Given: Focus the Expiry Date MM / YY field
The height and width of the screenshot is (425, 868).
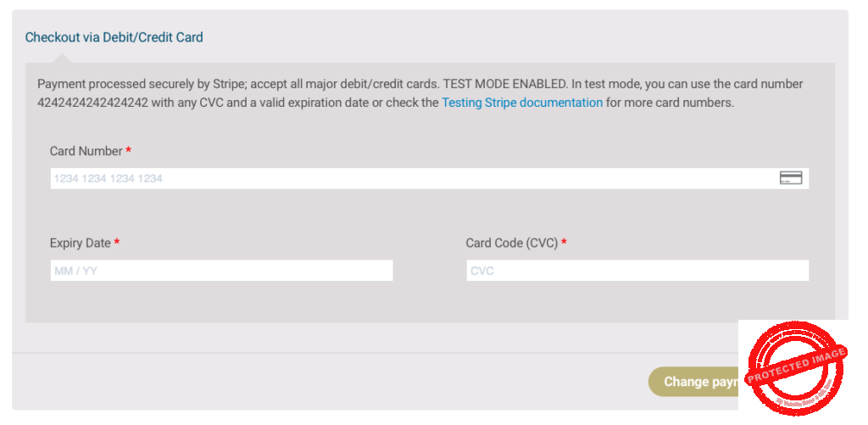Looking at the screenshot, I should tap(221, 271).
